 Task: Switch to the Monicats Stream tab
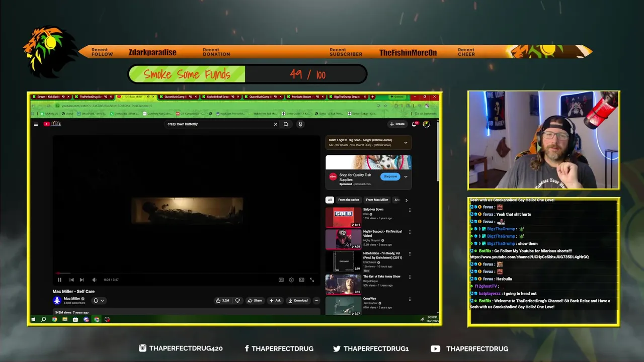click(305, 97)
